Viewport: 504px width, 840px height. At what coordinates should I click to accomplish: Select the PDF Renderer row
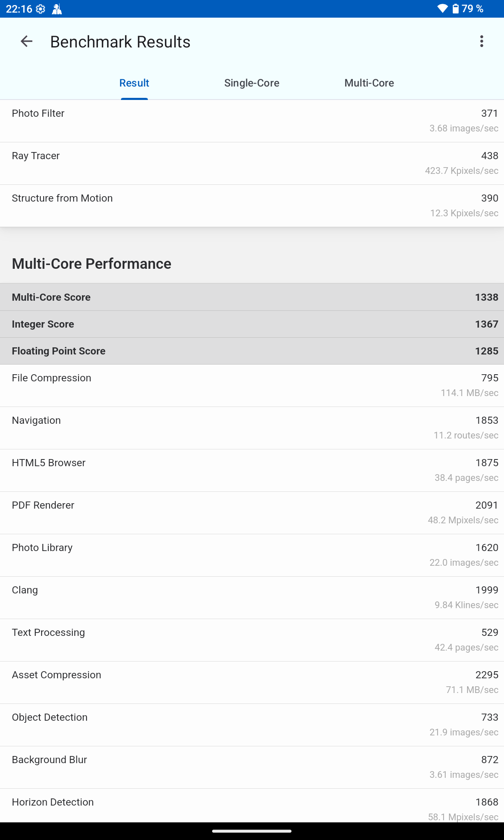pos(252,513)
